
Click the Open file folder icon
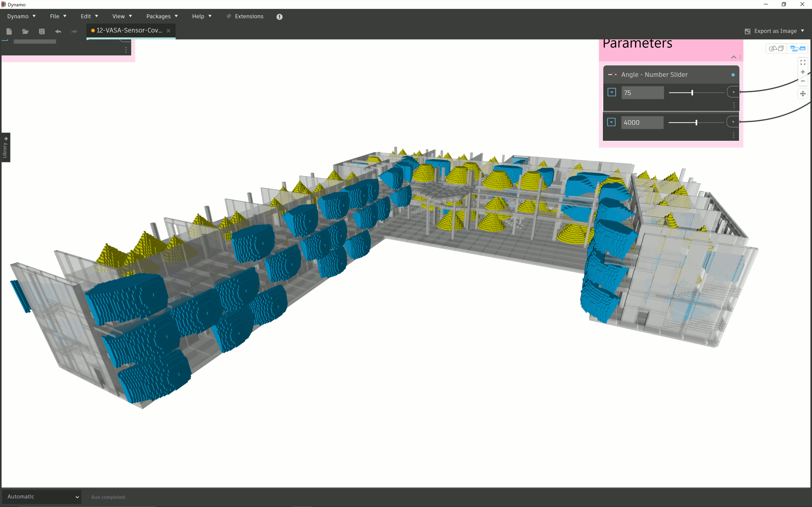(25, 31)
